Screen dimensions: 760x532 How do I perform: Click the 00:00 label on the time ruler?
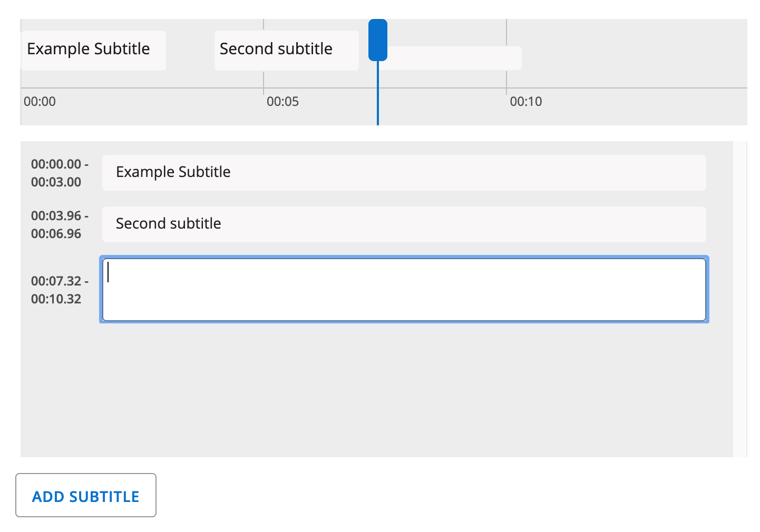click(40, 102)
